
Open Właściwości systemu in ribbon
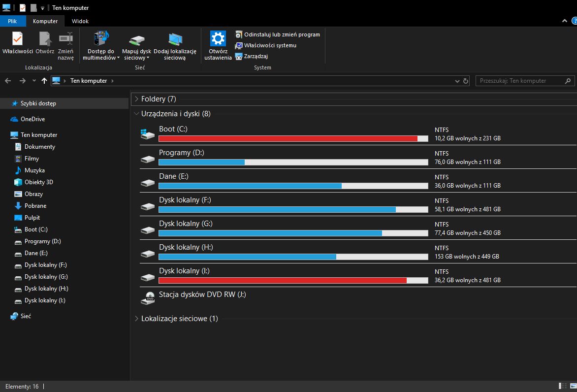(270, 45)
